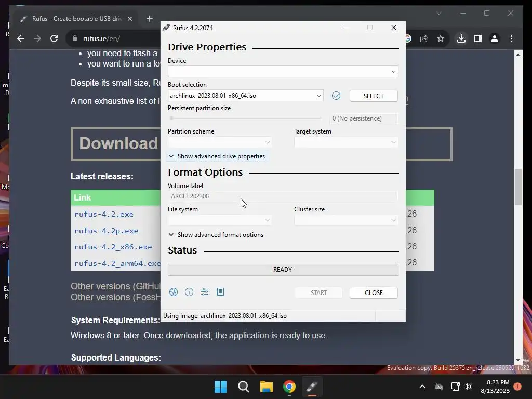The height and width of the screenshot is (399, 532).
Task: Open File Explorer from taskbar
Action: click(267, 387)
